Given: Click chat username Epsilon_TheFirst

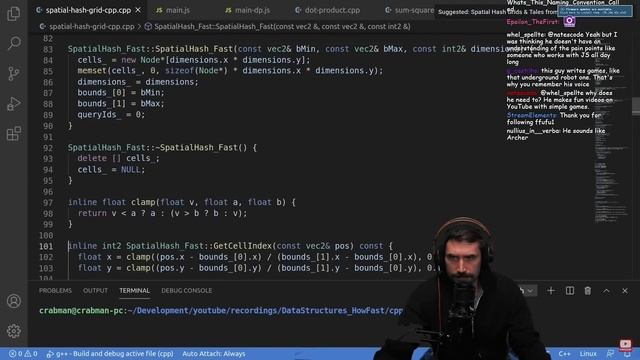Looking at the screenshot, I should click(x=532, y=22).
